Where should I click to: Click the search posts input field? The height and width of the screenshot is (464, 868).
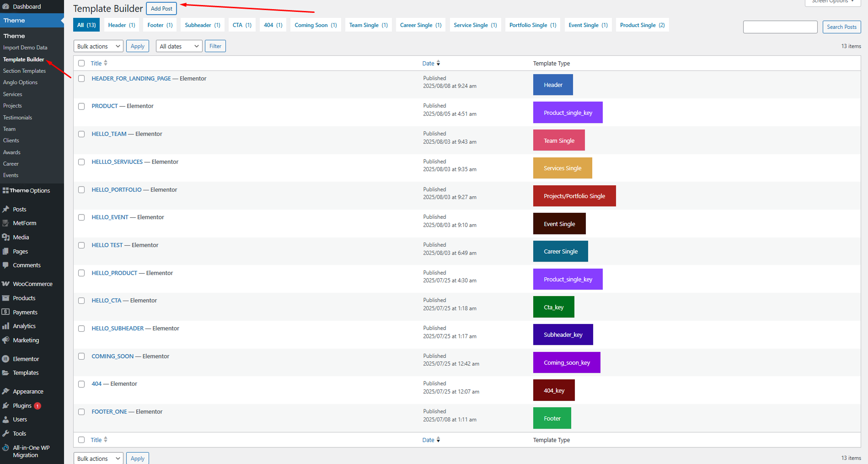click(x=780, y=27)
